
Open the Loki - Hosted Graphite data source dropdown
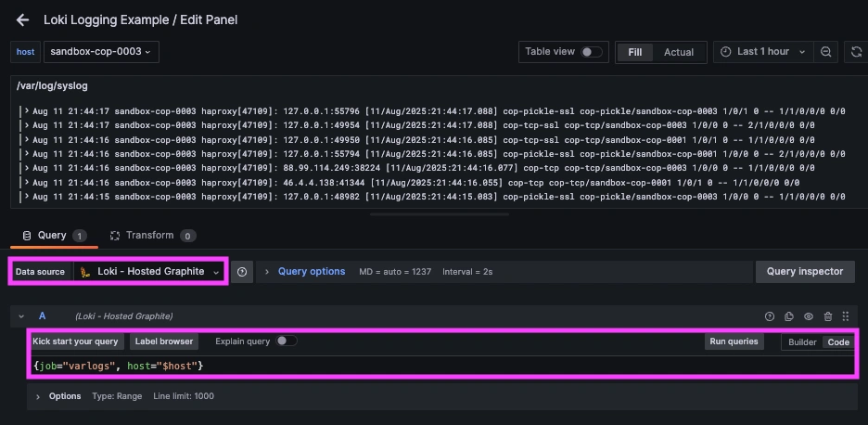pyautogui.click(x=150, y=272)
